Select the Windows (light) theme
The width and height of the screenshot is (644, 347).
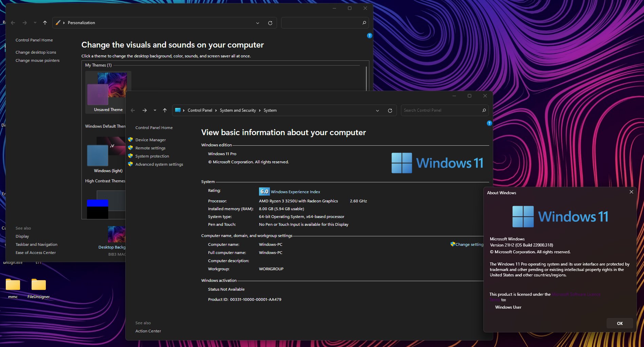point(106,155)
